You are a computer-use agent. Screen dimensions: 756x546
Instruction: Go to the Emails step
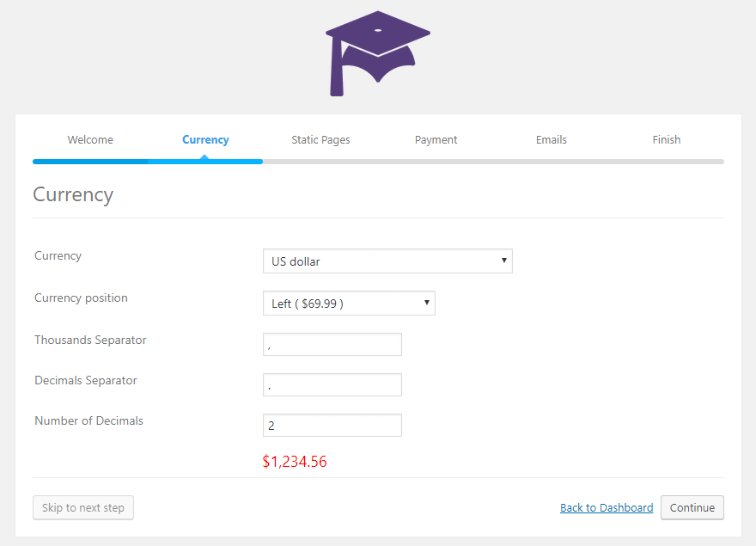(551, 139)
